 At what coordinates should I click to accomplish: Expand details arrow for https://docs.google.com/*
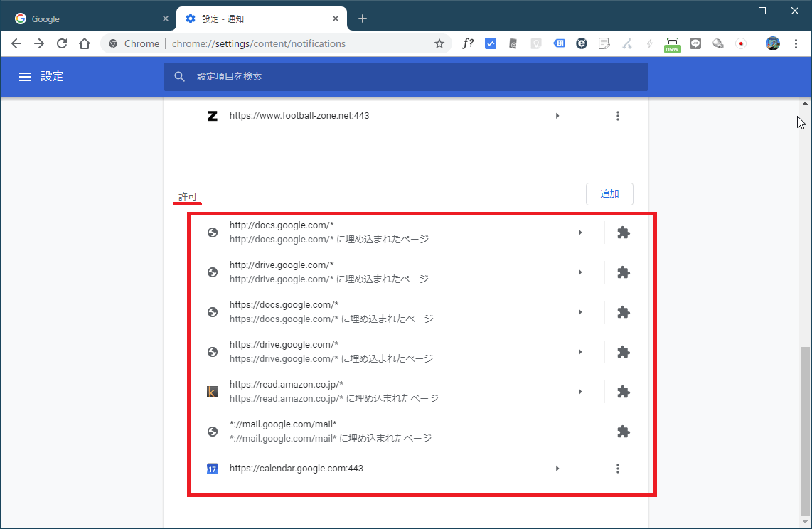pyautogui.click(x=580, y=312)
